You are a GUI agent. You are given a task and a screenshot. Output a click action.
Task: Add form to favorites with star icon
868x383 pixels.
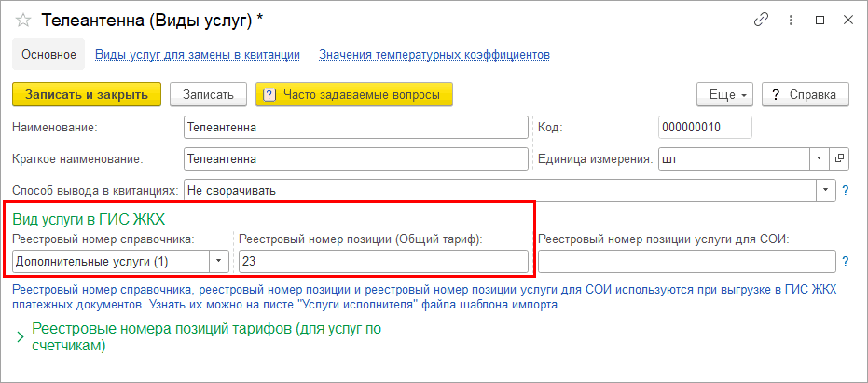(23, 20)
